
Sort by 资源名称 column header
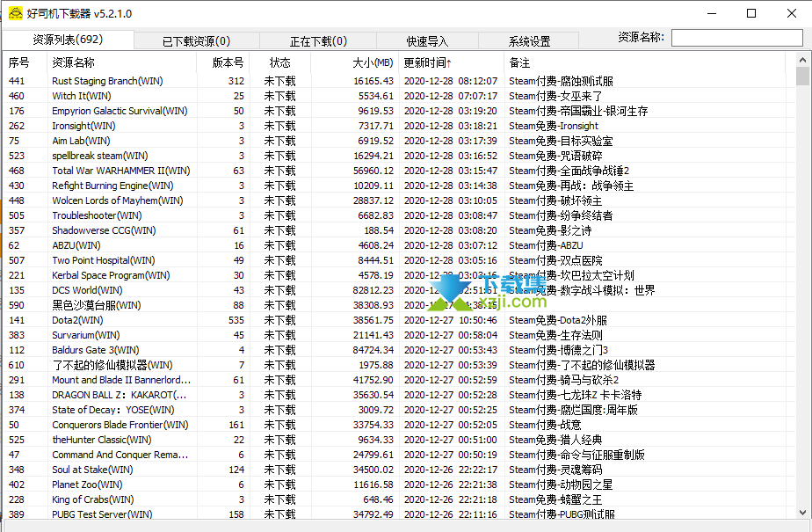click(121, 62)
